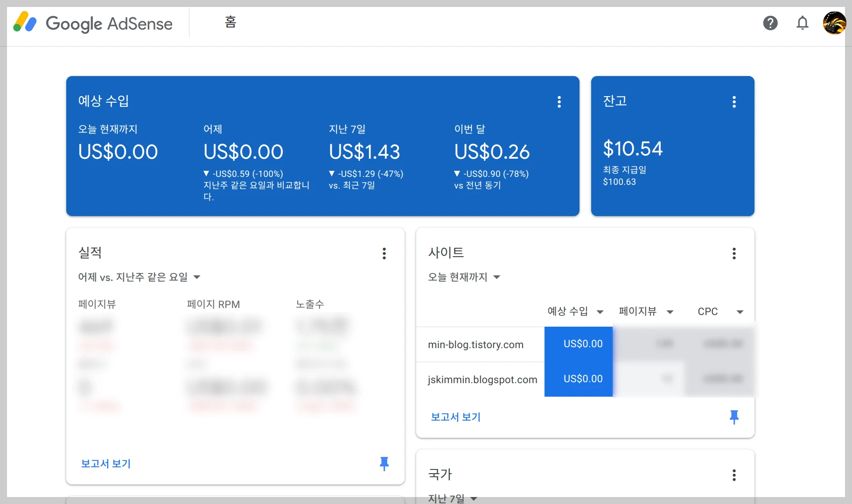Click the 국가 card title

coord(440,475)
